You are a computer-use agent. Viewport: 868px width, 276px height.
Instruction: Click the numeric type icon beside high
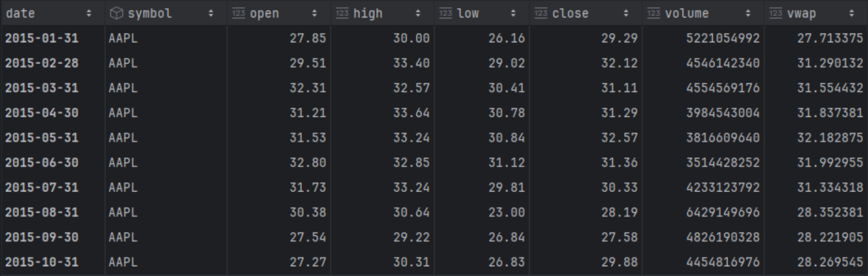point(342,14)
